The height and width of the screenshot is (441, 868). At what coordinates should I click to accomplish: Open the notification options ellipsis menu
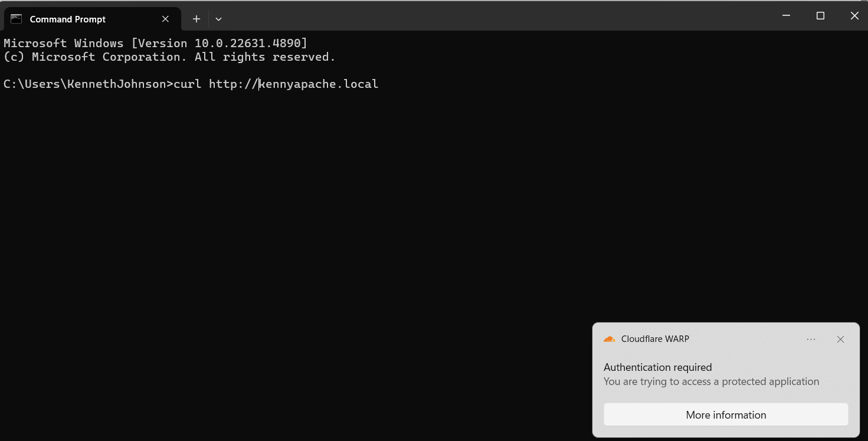point(811,339)
